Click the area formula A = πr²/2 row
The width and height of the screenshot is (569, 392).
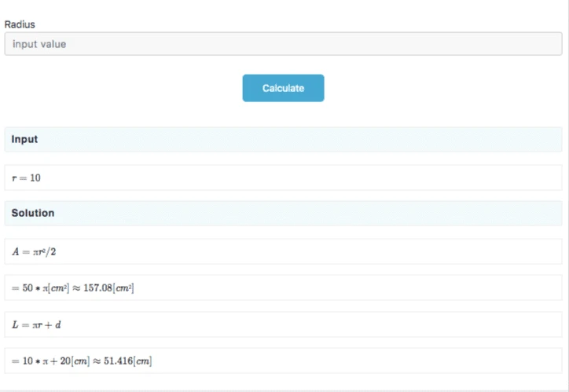point(283,251)
